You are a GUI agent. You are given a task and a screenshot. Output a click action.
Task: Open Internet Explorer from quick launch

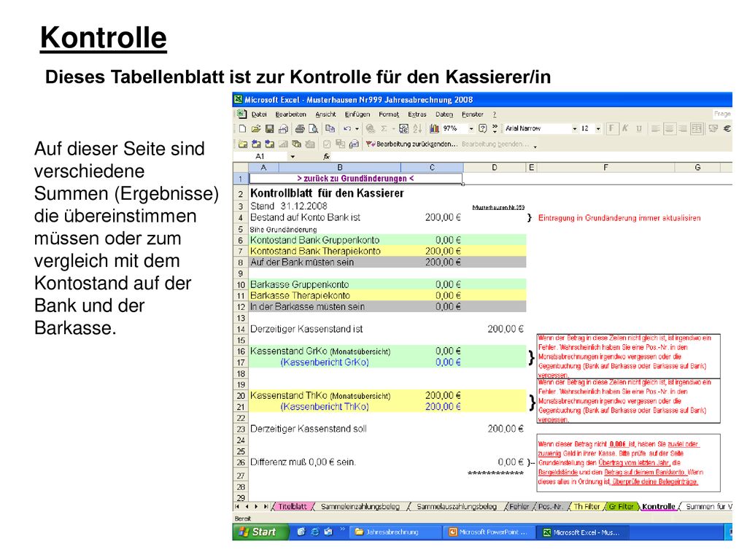(x=314, y=532)
